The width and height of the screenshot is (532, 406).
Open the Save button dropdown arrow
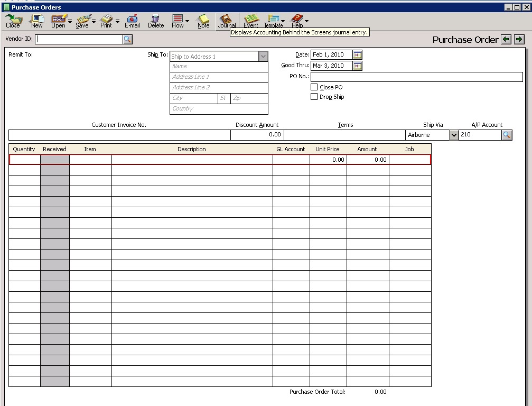tap(93, 21)
